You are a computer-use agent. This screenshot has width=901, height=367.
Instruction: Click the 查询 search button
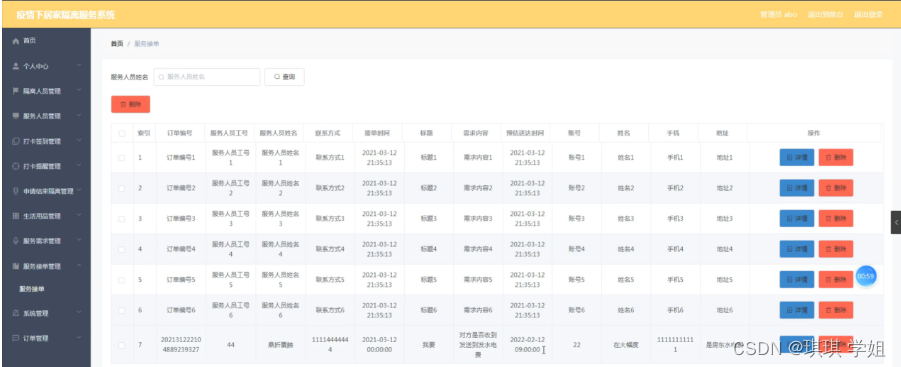(x=284, y=76)
